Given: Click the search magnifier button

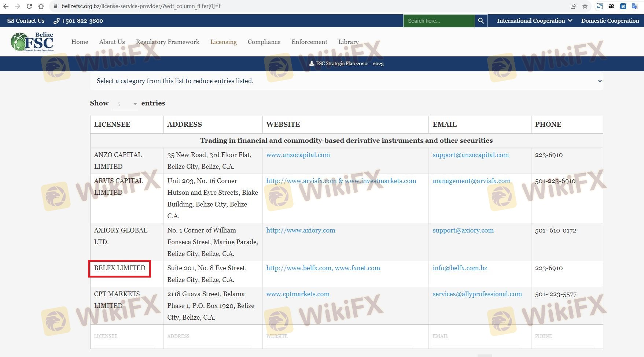Looking at the screenshot, I should 481,21.
